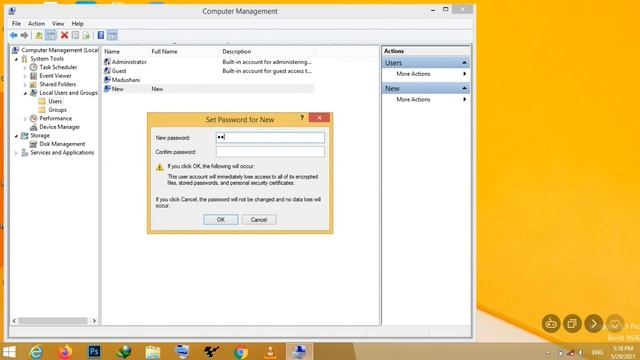
Task: Toggle the Show/Hide Action Pane toolbar icon
Action: coord(112,36)
